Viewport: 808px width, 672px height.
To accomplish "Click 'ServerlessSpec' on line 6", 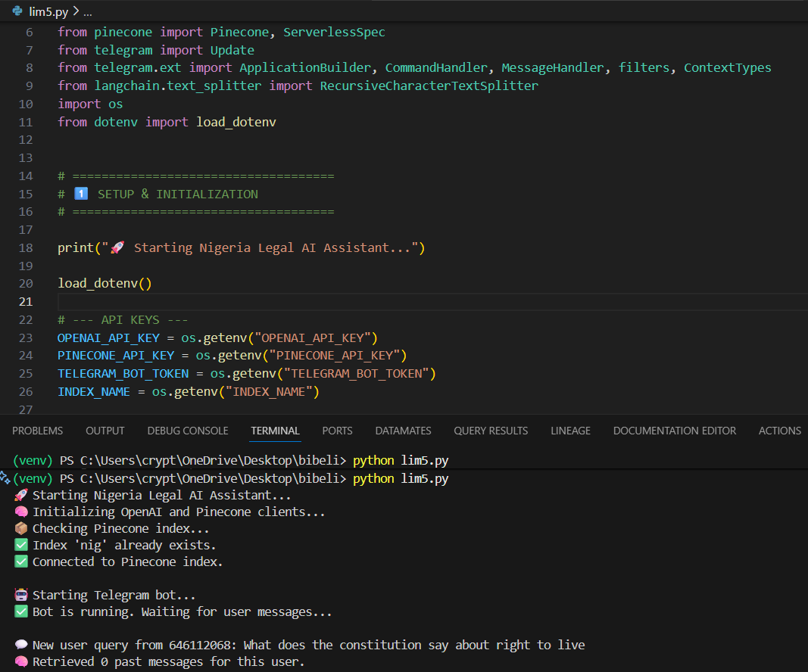I will pos(334,32).
